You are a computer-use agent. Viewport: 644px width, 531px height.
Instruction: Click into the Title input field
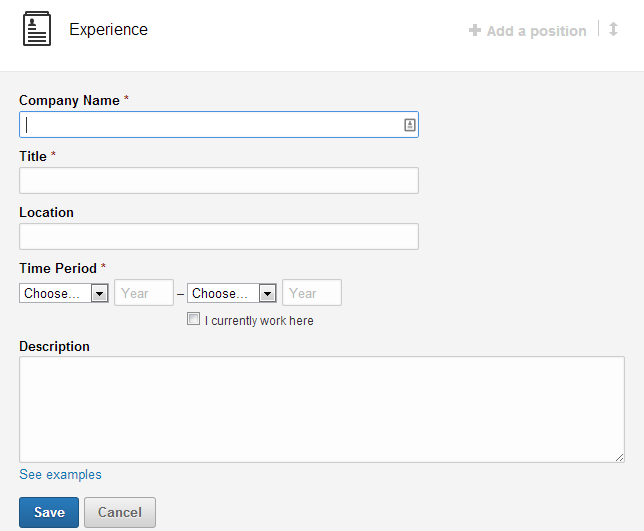[x=219, y=180]
